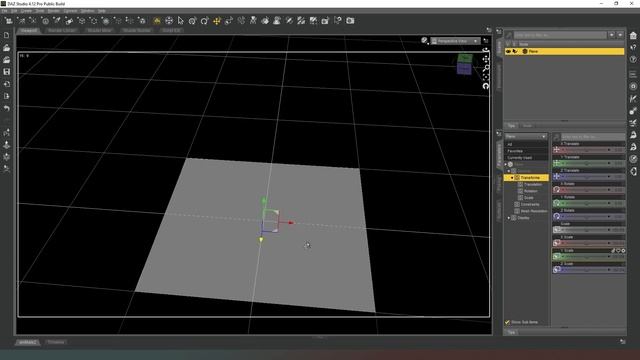This screenshot has width=640, height=360.
Task: Collapse the Plane root in Parameters tree
Action: 506,164
